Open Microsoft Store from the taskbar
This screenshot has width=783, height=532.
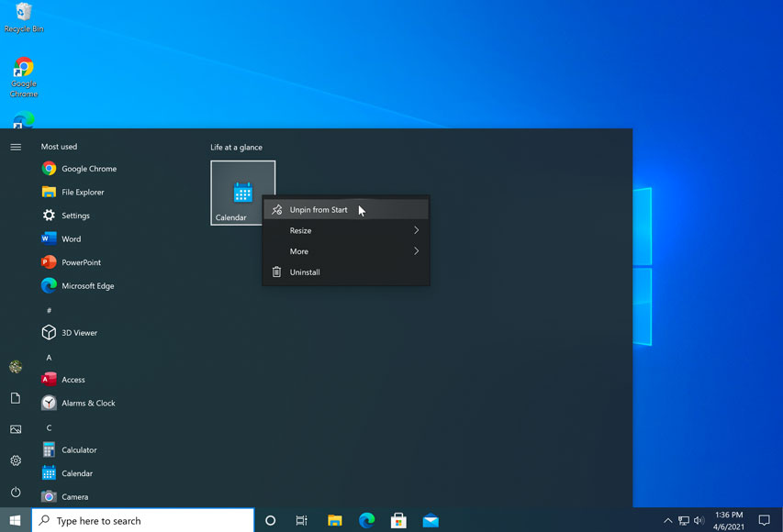coord(398,520)
